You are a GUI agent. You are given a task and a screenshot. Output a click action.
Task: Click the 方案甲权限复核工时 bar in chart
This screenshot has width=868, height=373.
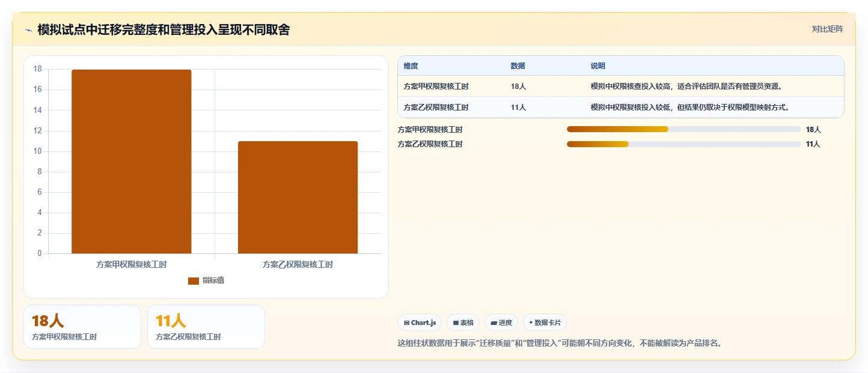[x=132, y=162]
